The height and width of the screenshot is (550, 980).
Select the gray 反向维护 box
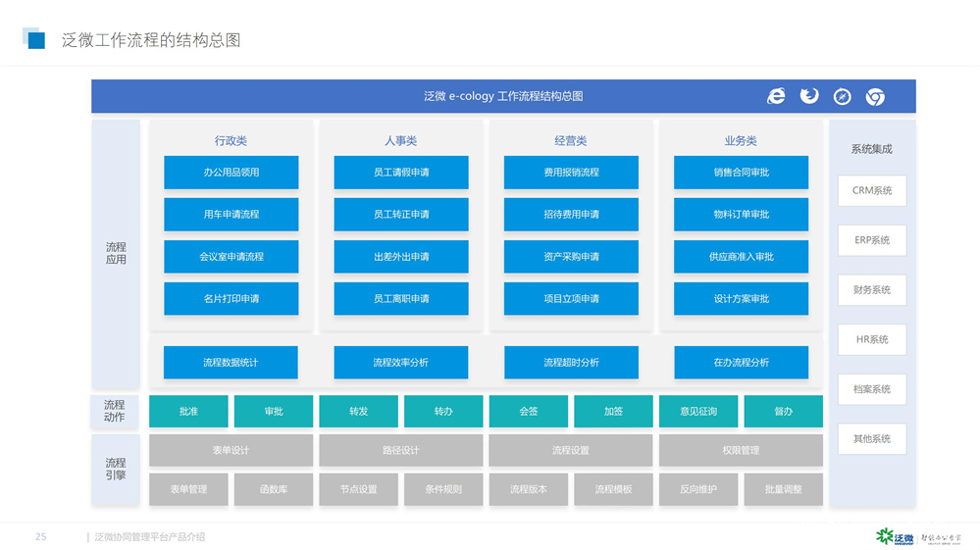point(698,489)
